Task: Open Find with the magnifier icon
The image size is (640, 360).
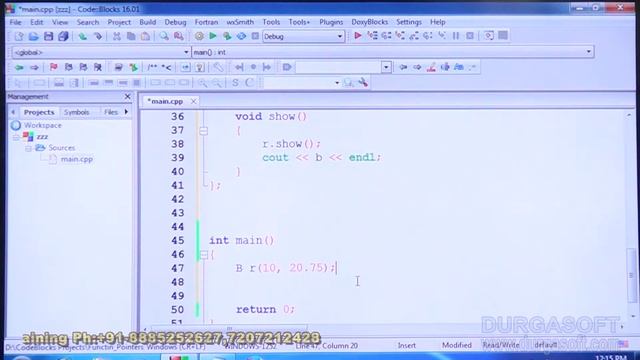Action: coord(164,36)
